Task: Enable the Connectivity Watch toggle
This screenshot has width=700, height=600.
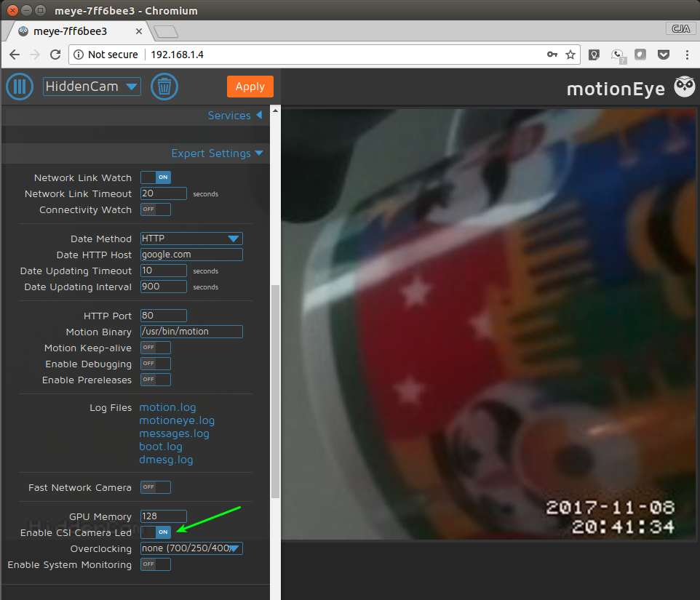Action: [x=155, y=209]
